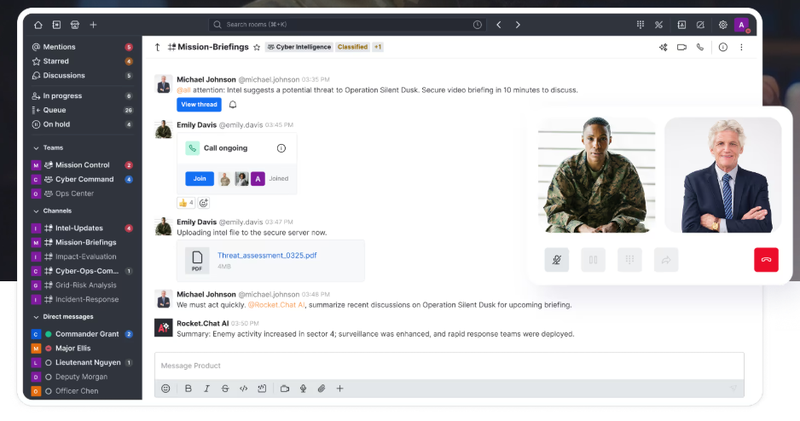
Task: End the video call with the red hang-up button
Action: 765,260
